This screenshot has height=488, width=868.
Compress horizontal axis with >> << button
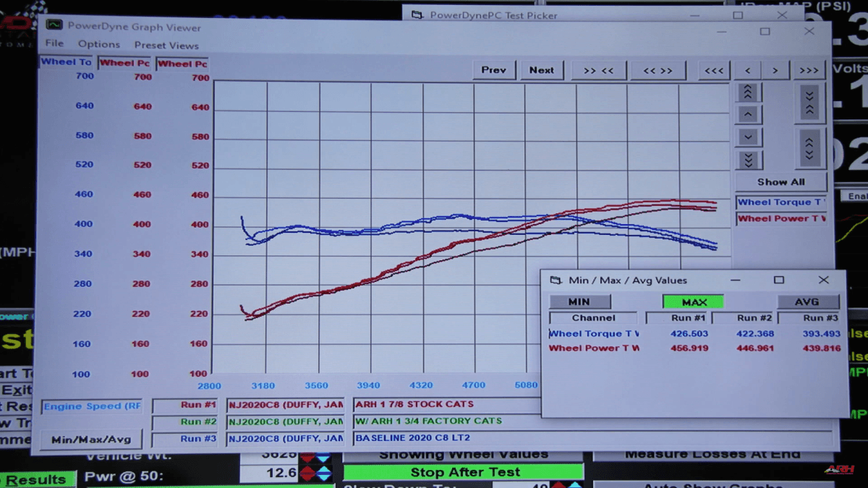point(598,70)
